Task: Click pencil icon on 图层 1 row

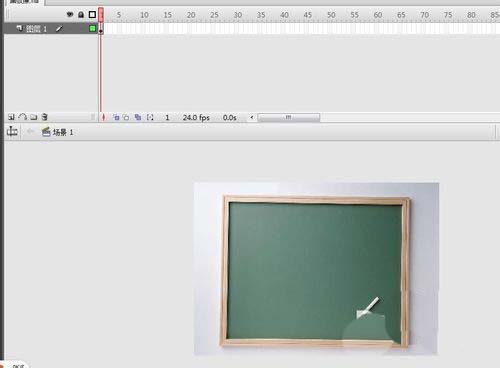Action: pos(59,29)
